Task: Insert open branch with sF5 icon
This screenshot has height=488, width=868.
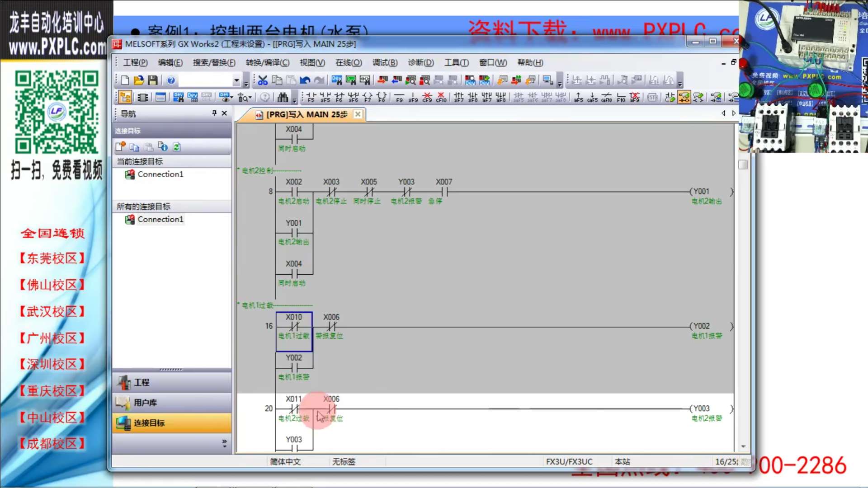Action: [x=325, y=97]
